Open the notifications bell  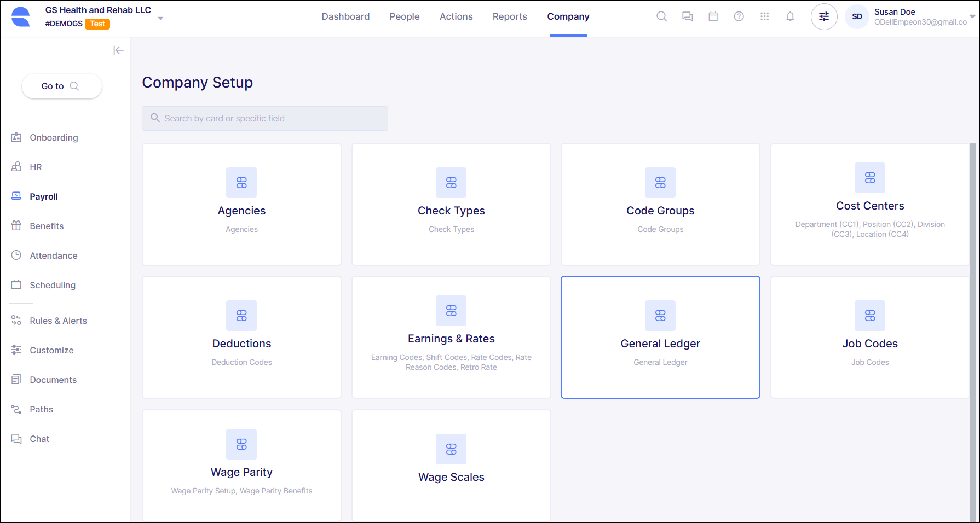(x=790, y=16)
